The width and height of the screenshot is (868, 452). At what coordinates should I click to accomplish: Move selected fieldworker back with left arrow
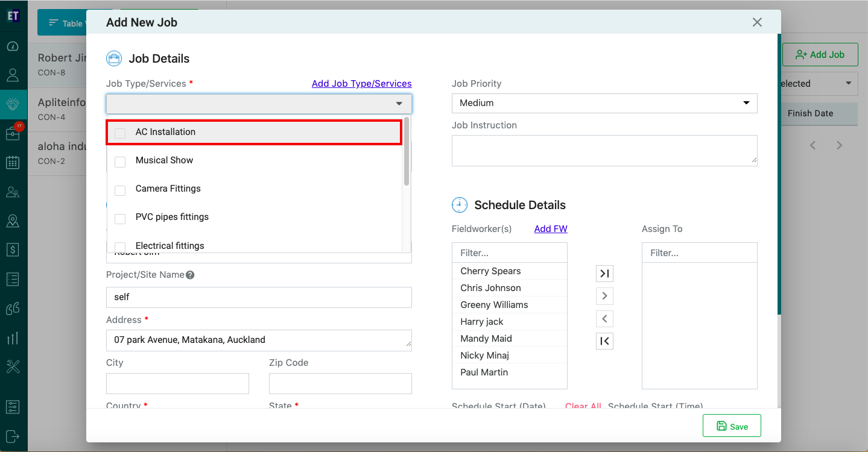(604, 318)
